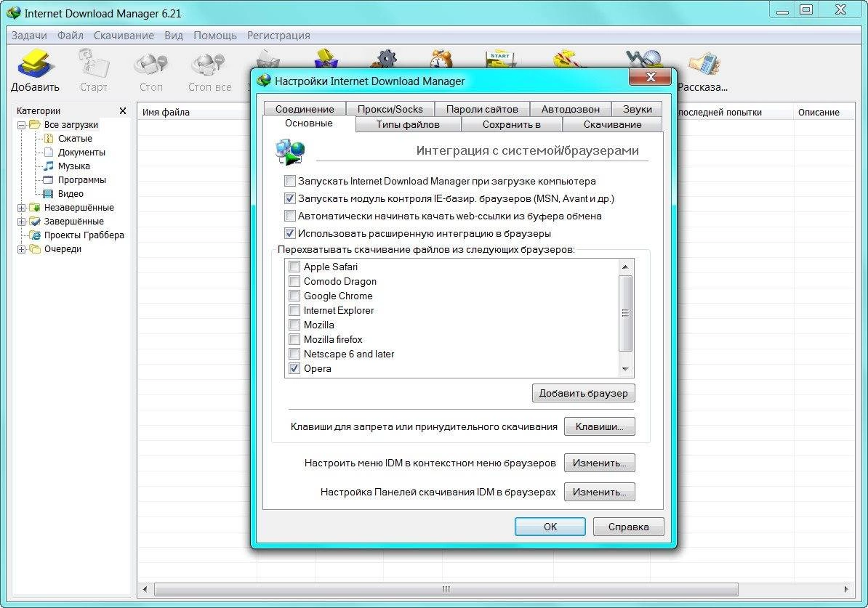Click the Добавить браузер button
This screenshot has height=608, width=868.
point(584,393)
